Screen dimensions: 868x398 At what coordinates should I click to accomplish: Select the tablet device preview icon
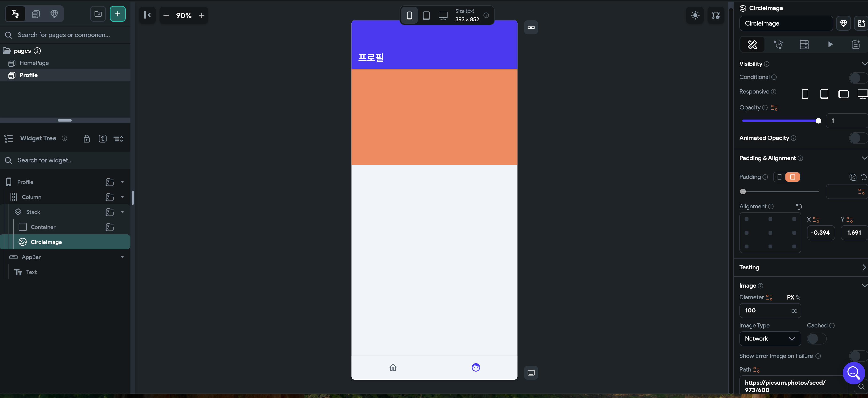[x=426, y=15]
